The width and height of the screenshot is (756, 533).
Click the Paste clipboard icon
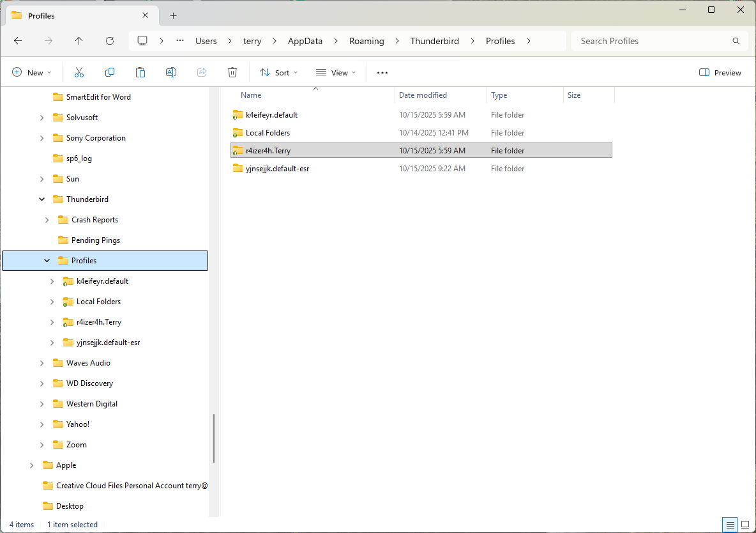140,73
